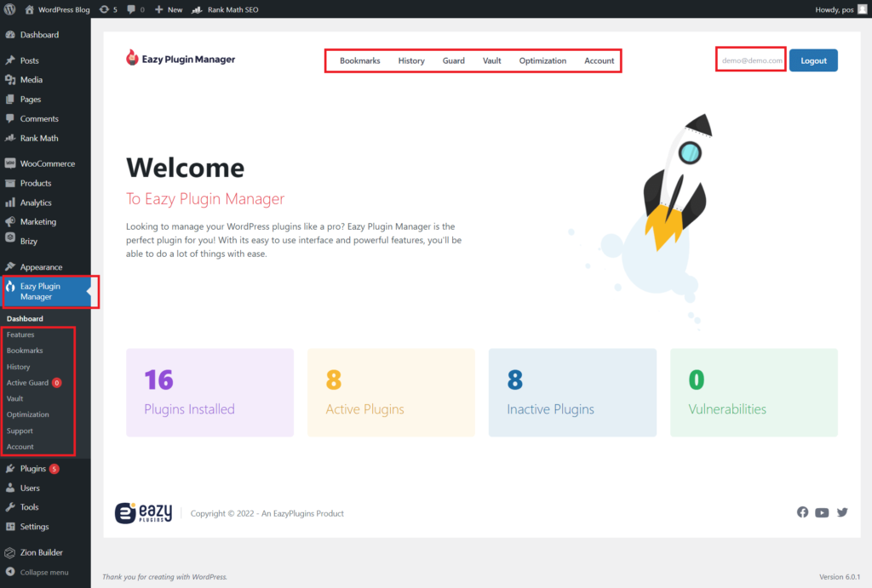
Task: Open the Facebook icon in footer
Action: 802,512
